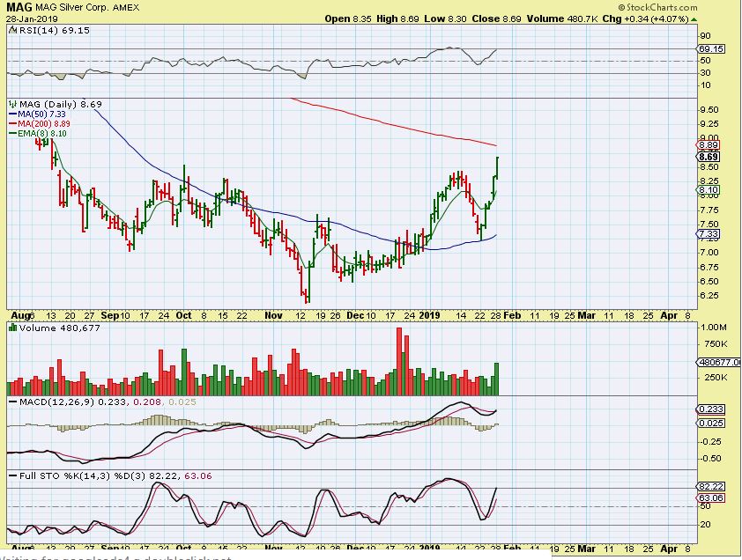Click the 480677.00 volume tag on right axis

(719, 362)
